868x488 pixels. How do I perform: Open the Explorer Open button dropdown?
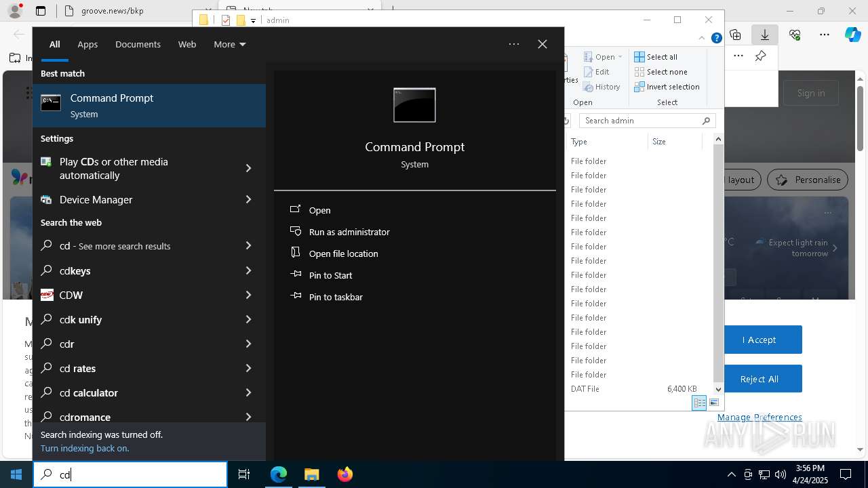click(x=620, y=57)
